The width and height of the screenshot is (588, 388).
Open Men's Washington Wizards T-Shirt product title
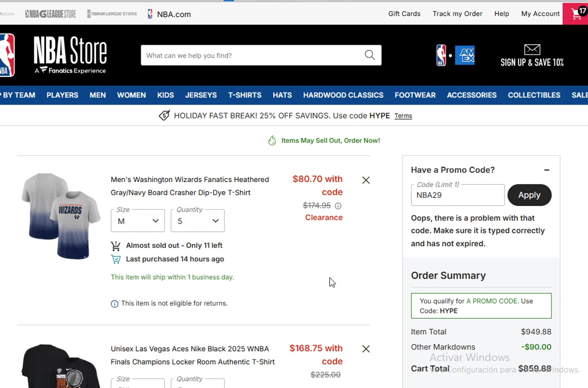(190, 186)
